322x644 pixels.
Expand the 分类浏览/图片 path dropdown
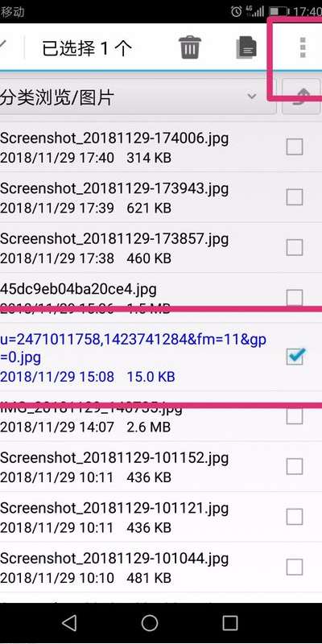138,97
